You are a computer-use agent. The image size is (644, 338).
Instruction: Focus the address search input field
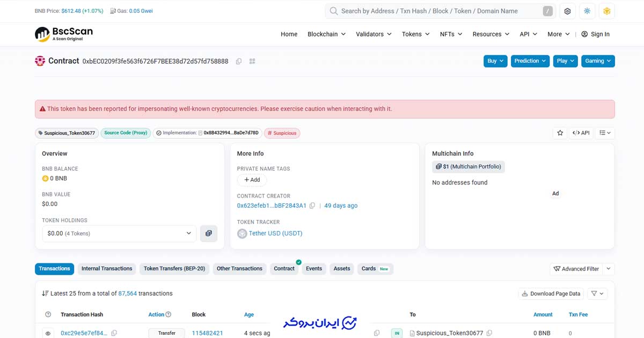(x=440, y=11)
